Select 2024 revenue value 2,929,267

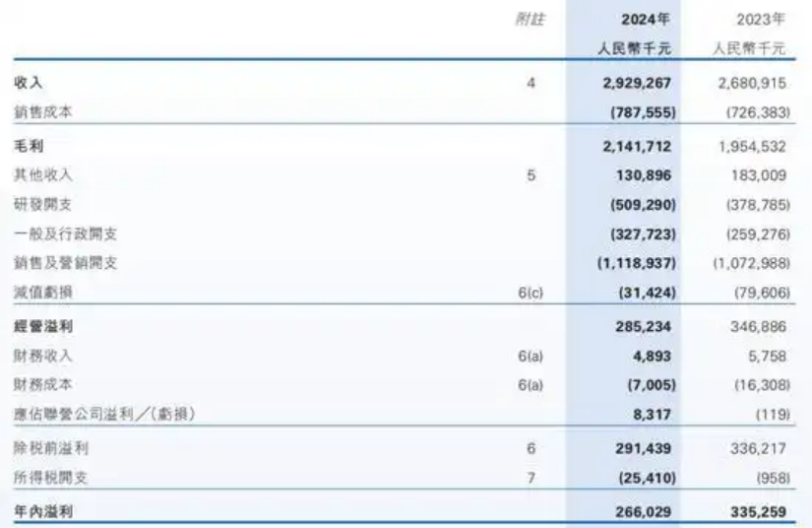click(637, 83)
